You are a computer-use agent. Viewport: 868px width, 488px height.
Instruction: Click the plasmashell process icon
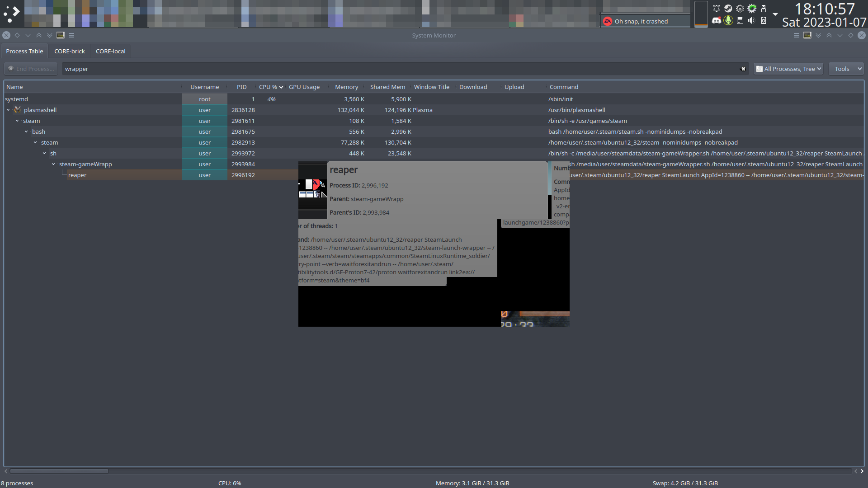[x=18, y=110]
